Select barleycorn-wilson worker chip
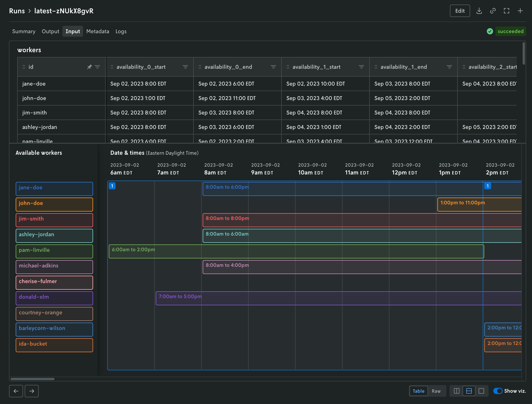 (x=54, y=329)
